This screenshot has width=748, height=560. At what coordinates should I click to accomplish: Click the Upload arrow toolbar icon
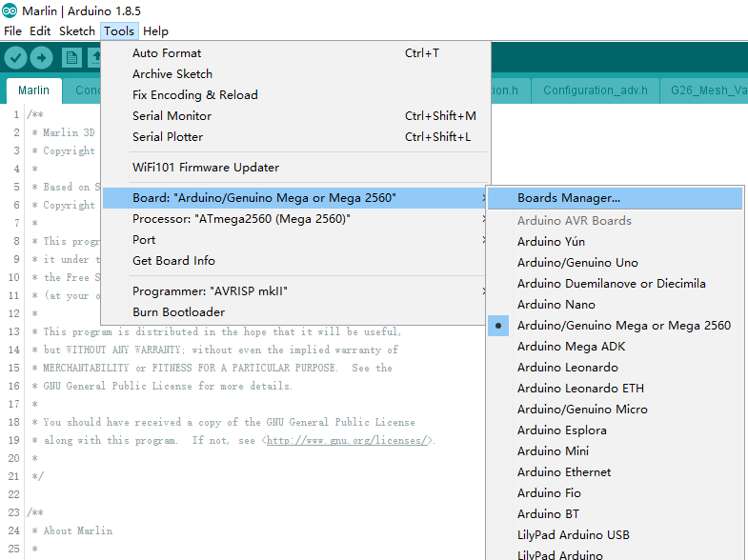[x=42, y=58]
